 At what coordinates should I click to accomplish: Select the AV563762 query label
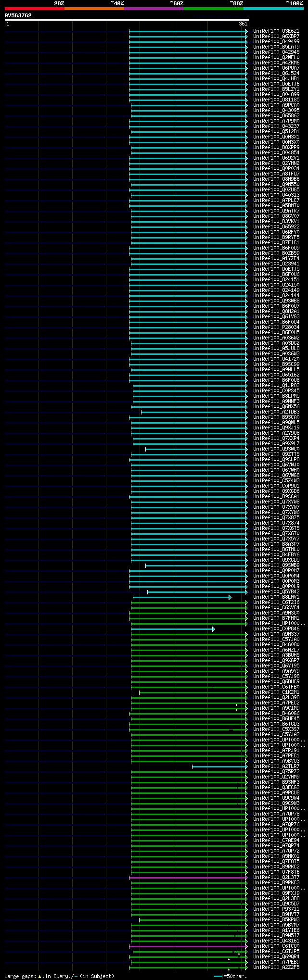[18, 15]
